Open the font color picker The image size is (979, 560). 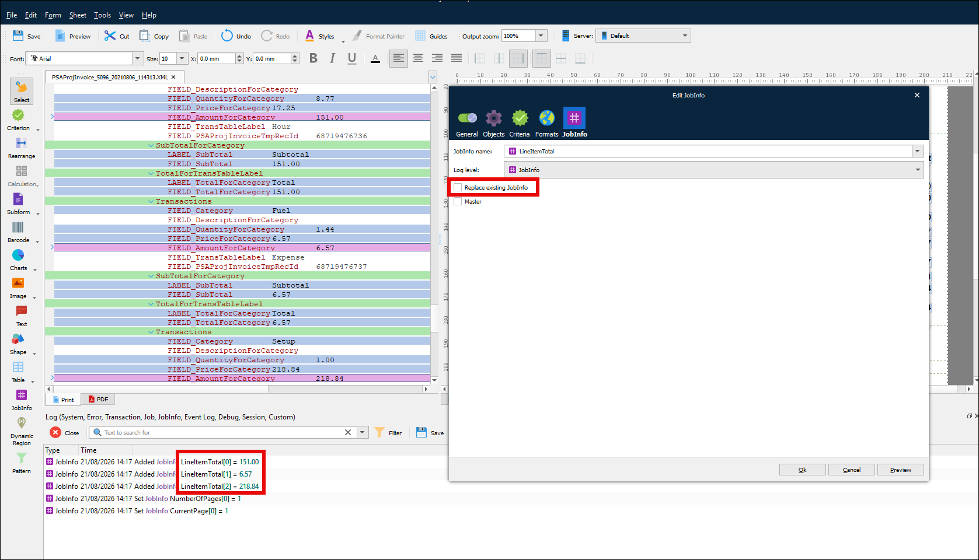(x=375, y=58)
